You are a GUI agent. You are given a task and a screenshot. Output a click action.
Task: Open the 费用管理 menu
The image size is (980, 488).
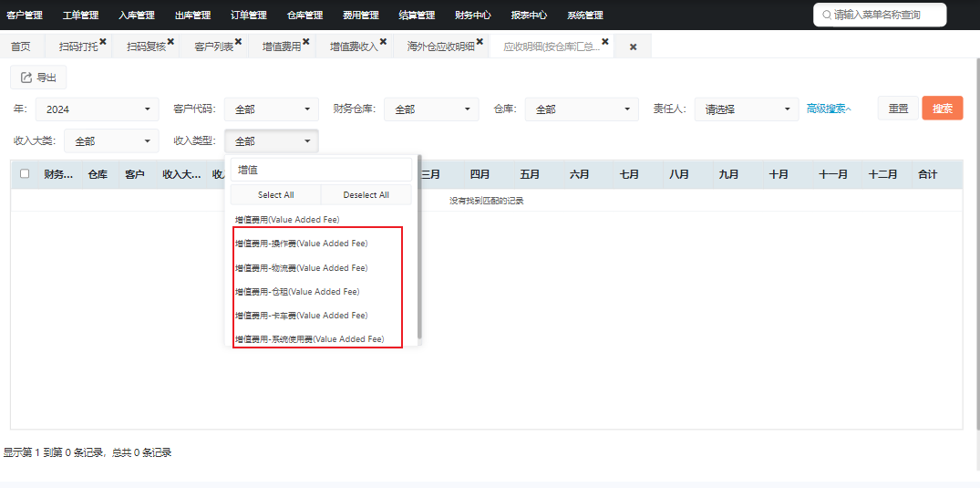pyautogui.click(x=361, y=15)
